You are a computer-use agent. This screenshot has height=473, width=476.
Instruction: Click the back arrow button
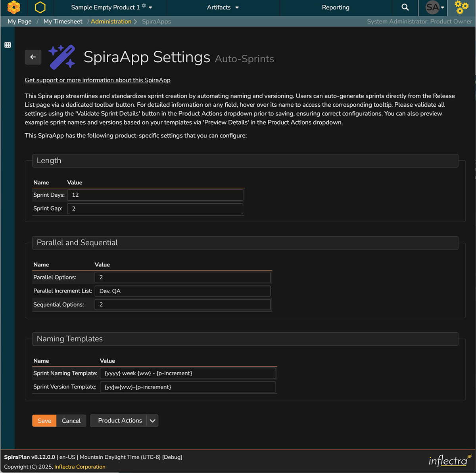33,57
